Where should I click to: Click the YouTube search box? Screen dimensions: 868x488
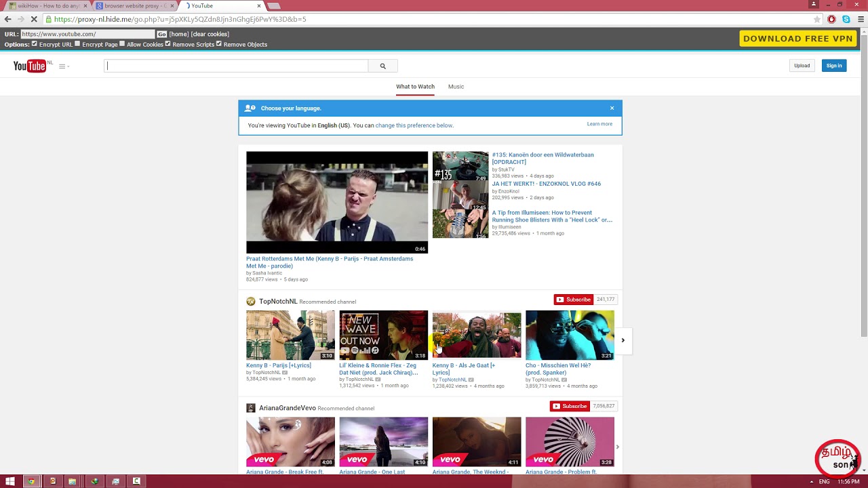(236, 66)
